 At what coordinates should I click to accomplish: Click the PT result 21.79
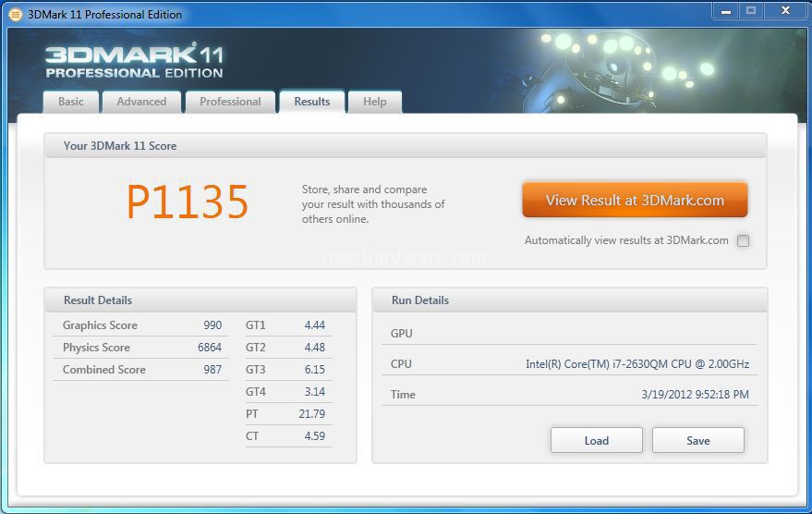311,414
